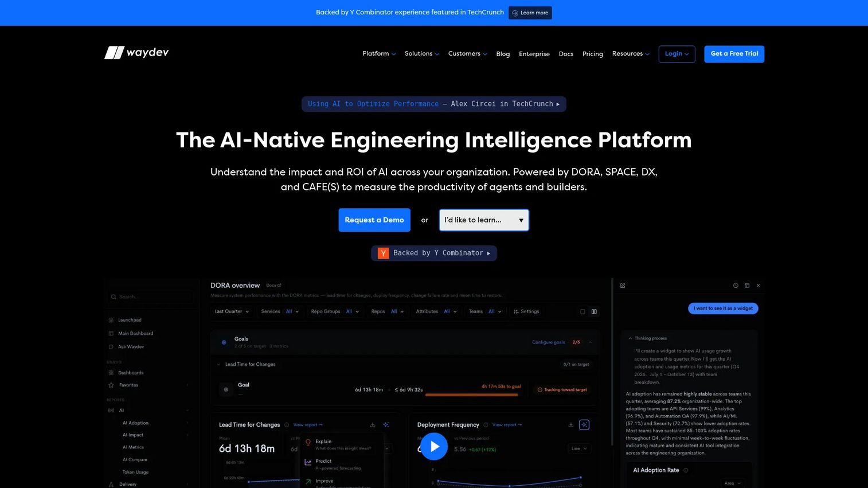This screenshot has width=868, height=488.
Task: Click the Backed by Y Combinator badge
Action: [x=434, y=253]
